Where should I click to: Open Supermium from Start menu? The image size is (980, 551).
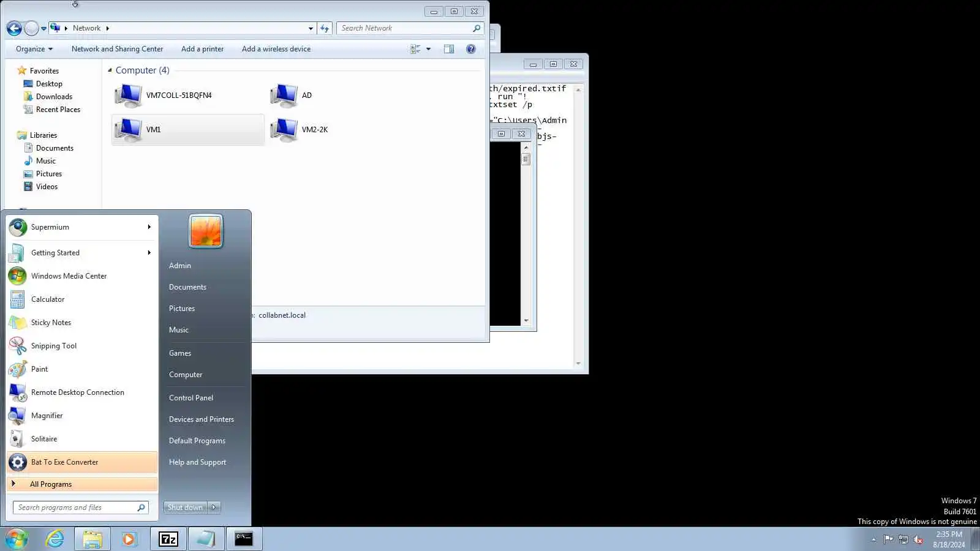click(x=81, y=227)
